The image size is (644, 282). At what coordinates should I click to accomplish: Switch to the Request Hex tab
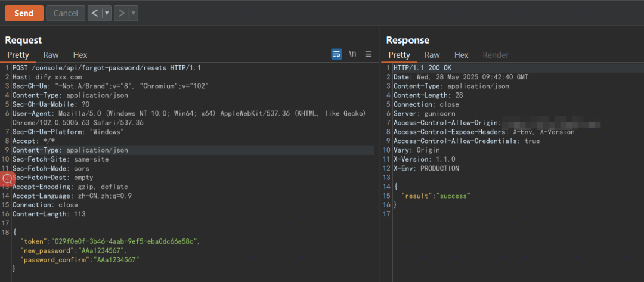(80, 55)
